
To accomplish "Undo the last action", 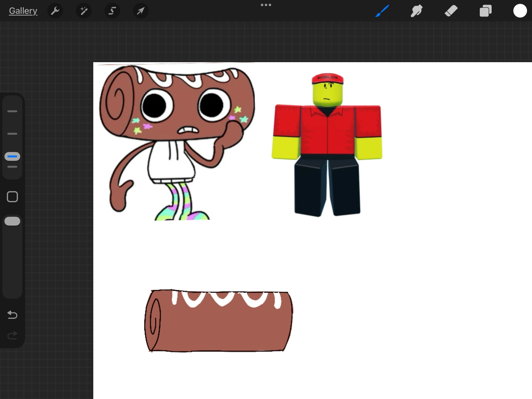I will [x=12, y=315].
